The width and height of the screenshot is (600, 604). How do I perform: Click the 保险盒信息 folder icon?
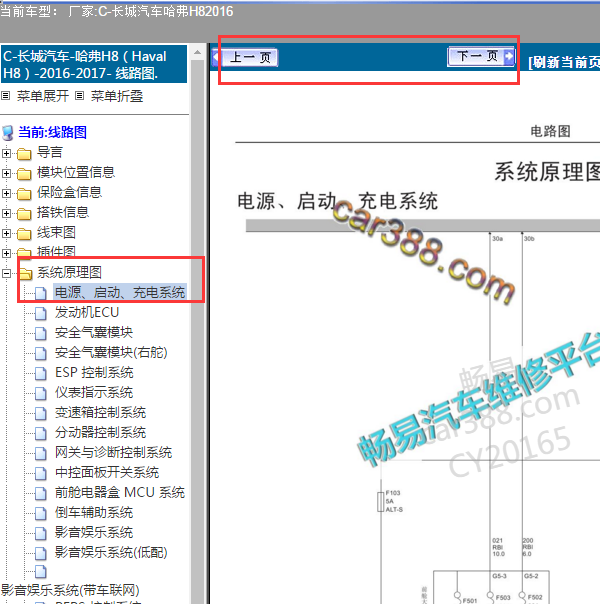click(x=24, y=194)
